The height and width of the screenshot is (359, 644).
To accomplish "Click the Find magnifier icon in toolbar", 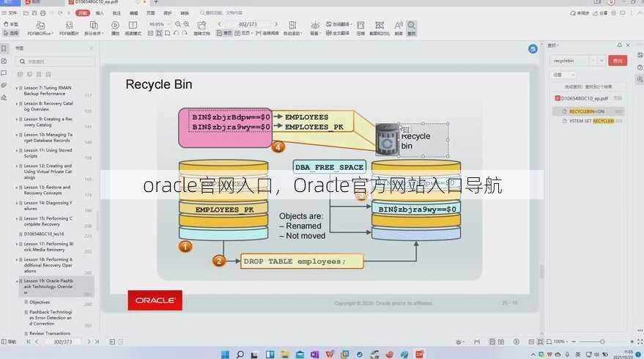I will coord(411,26).
